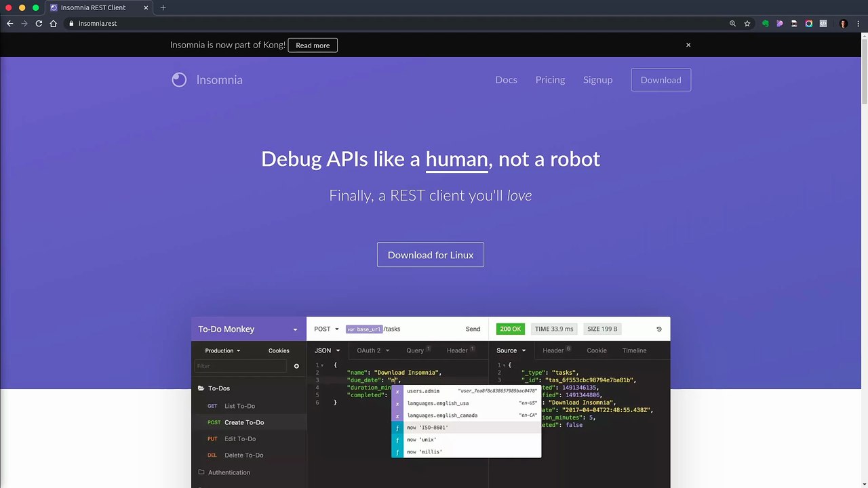Select the Authentication folder icon

click(x=201, y=472)
